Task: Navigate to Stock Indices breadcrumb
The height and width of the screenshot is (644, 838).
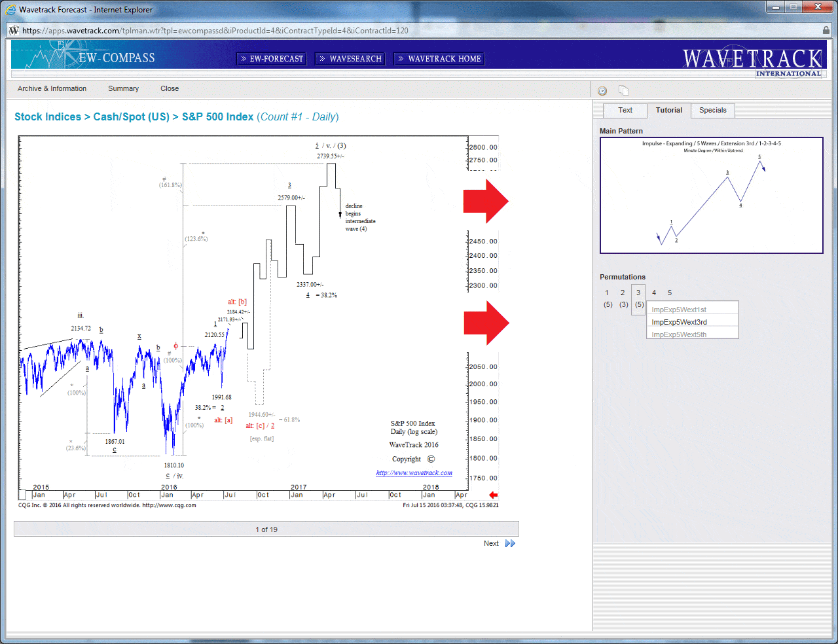Action: (48, 116)
